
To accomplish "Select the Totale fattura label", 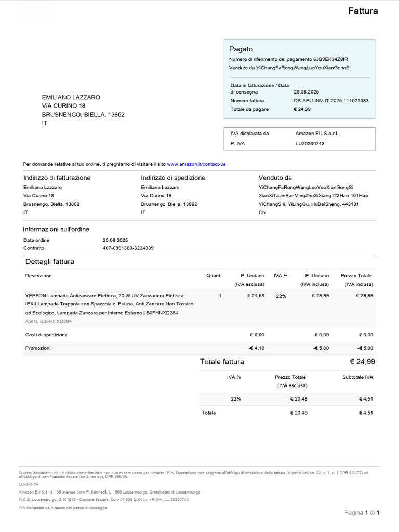I will click(x=222, y=362).
